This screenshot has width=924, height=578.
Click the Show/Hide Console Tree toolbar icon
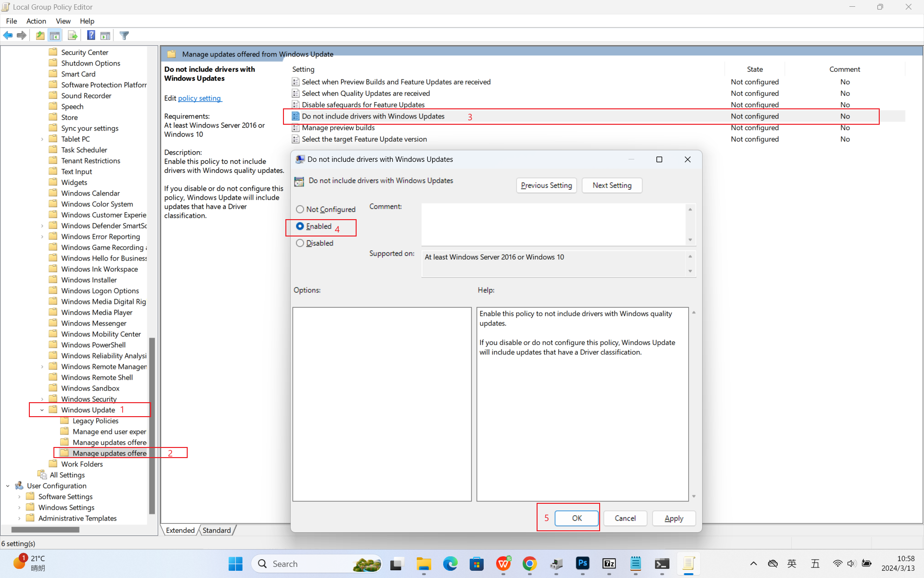click(x=55, y=35)
